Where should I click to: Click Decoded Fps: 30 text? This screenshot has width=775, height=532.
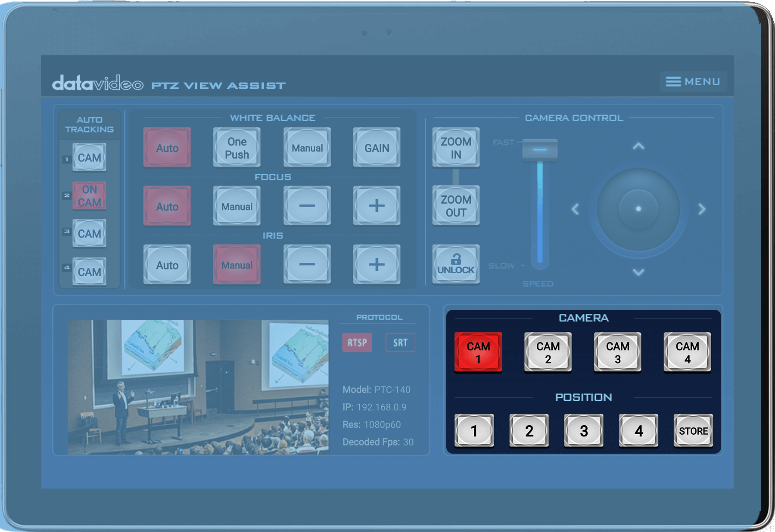[x=378, y=442]
